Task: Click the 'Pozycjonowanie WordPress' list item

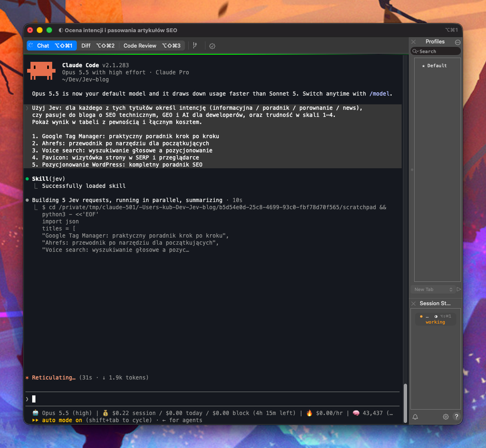Action: (117, 165)
